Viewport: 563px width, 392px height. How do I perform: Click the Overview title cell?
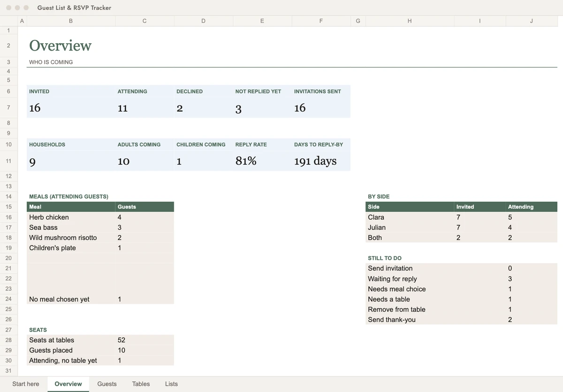click(x=60, y=45)
